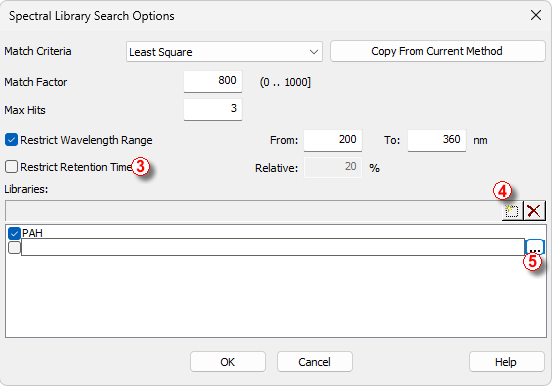The image size is (552, 386).
Task: Click the empty library path text box
Action: (x=273, y=247)
